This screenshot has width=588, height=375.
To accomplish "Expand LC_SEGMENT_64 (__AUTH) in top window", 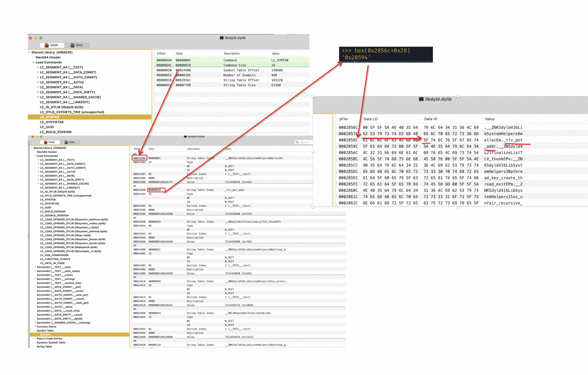I will pyautogui.click(x=38, y=82).
